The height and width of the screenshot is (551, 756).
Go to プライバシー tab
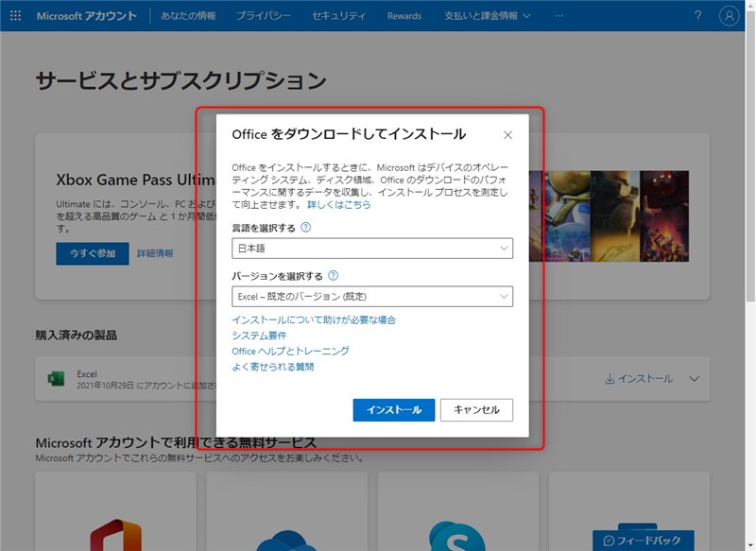point(264,16)
